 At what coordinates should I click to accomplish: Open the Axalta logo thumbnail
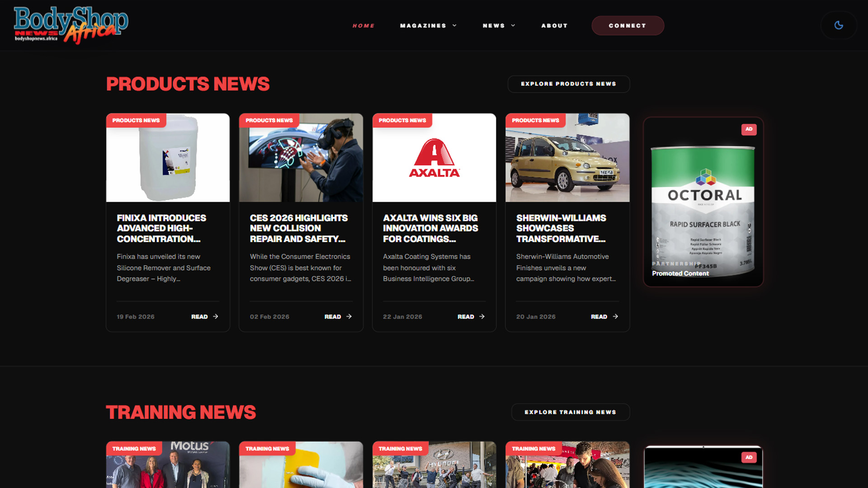click(434, 158)
